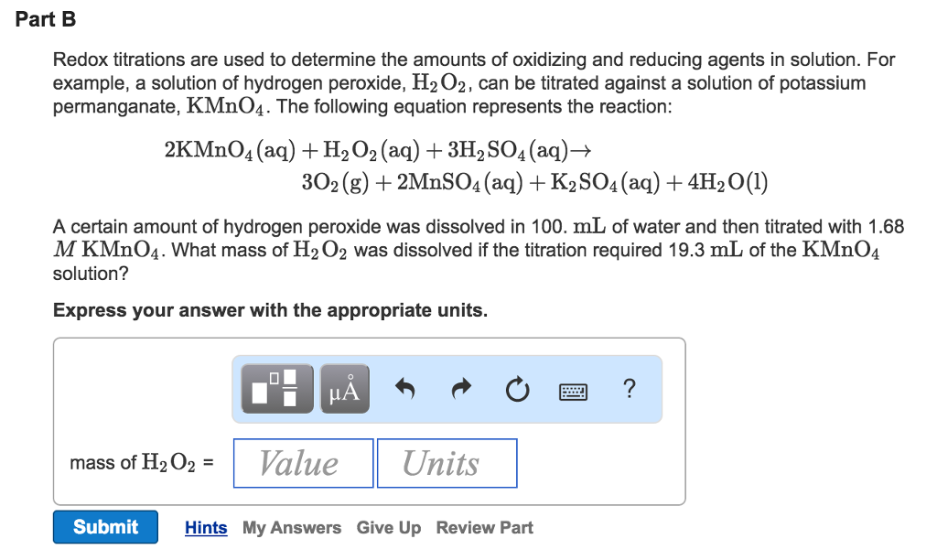This screenshot has width=937, height=560.
Task: Click inside the Value input field
Action: click(303, 463)
